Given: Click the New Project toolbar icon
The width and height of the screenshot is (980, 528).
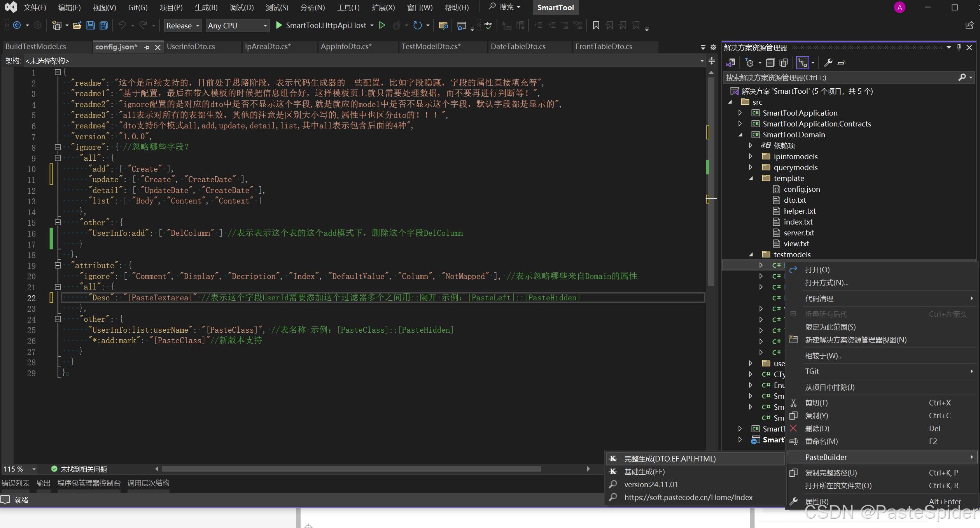Looking at the screenshot, I should [x=57, y=26].
